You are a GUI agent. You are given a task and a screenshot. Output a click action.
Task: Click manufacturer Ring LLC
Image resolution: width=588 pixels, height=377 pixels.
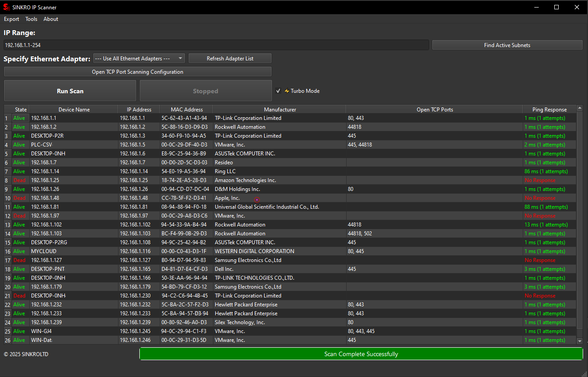225,171
